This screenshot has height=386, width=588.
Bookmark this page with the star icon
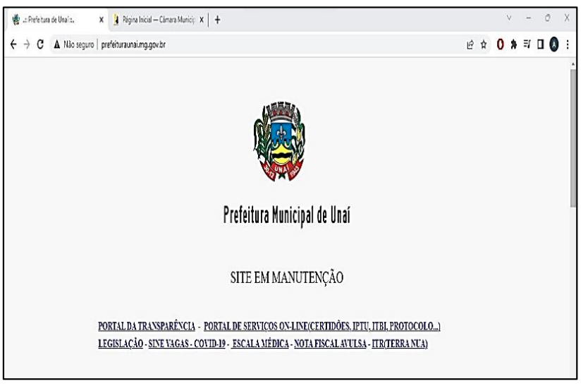click(484, 44)
